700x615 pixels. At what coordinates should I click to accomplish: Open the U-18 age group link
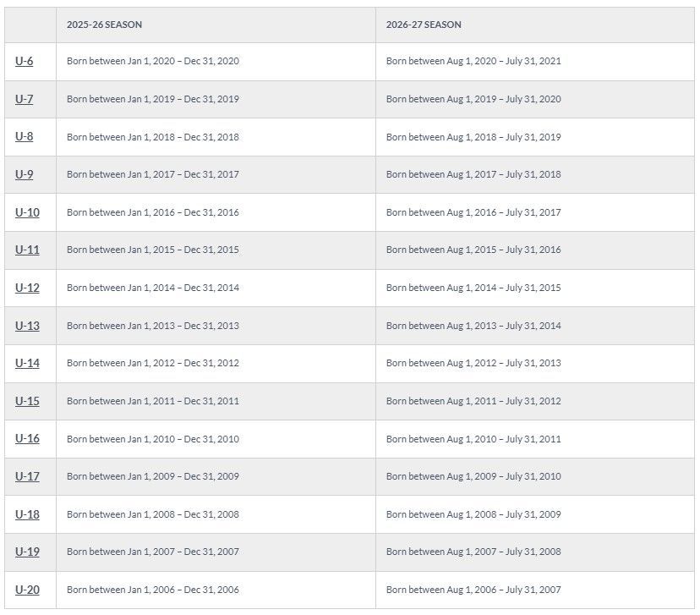[27, 514]
